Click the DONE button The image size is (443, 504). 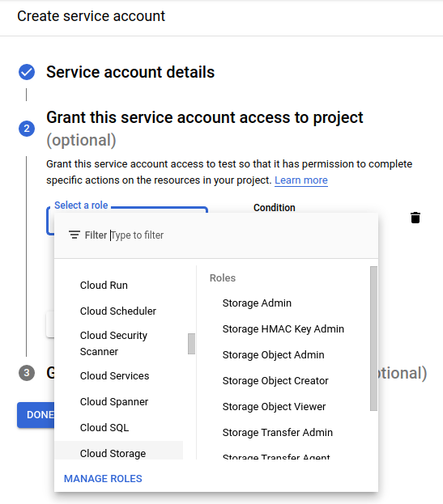coord(36,415)
